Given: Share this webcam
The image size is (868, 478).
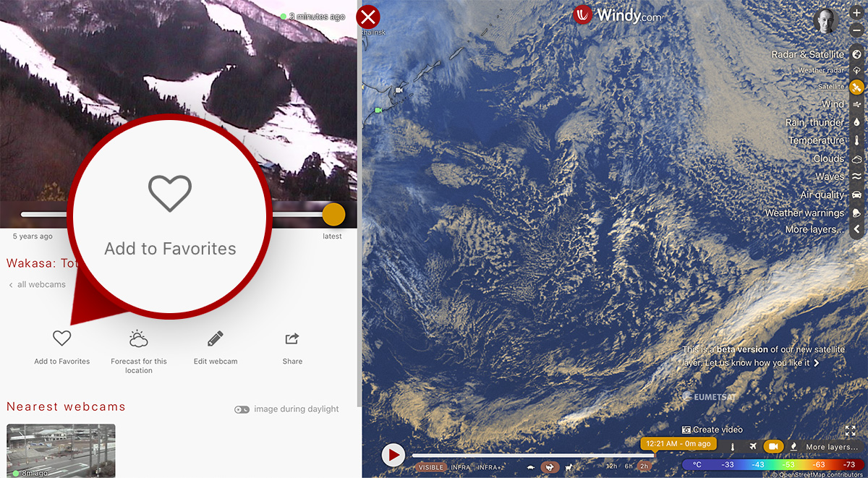Looking at the screenshot, I should 292,338.
